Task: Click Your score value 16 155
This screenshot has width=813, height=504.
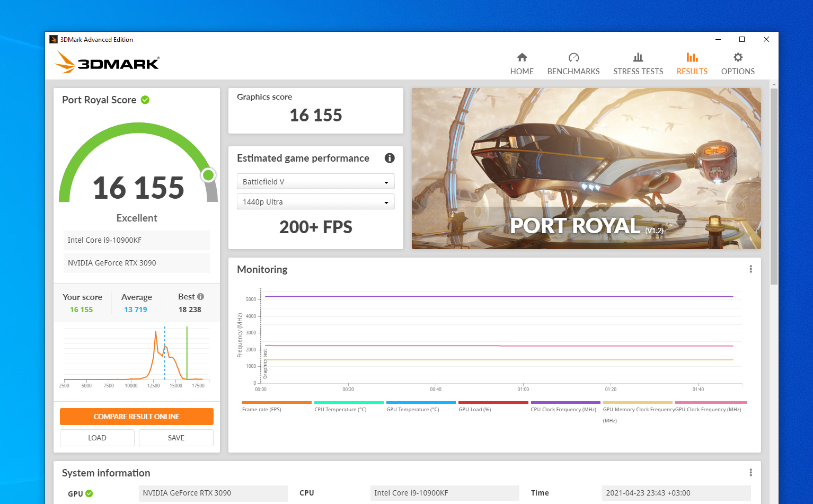Action: 82,310
